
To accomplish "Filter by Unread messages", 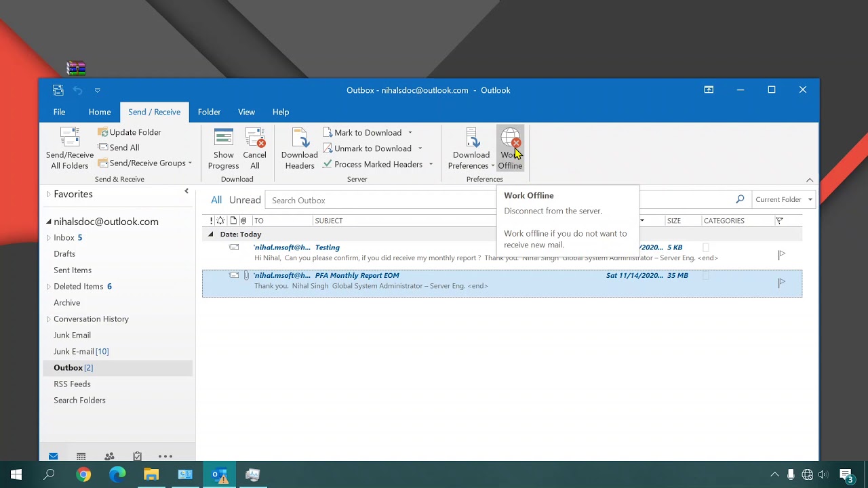I will [245, 200].
